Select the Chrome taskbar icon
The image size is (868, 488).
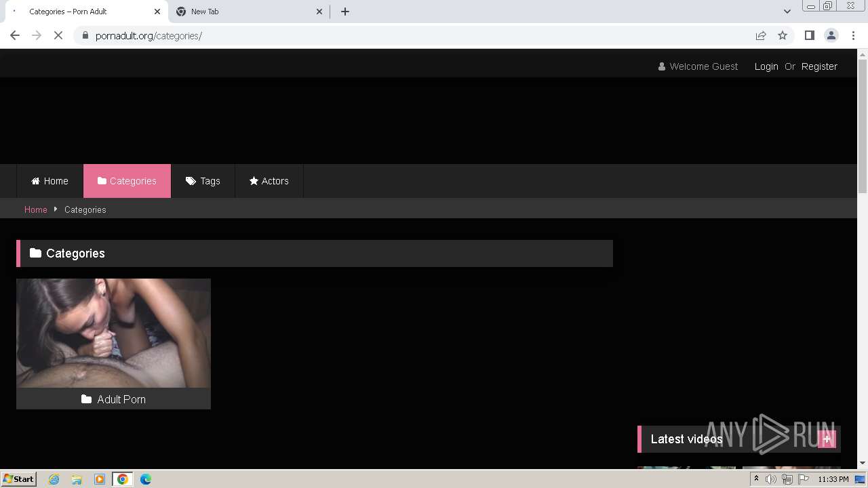[x=123, y=479]
